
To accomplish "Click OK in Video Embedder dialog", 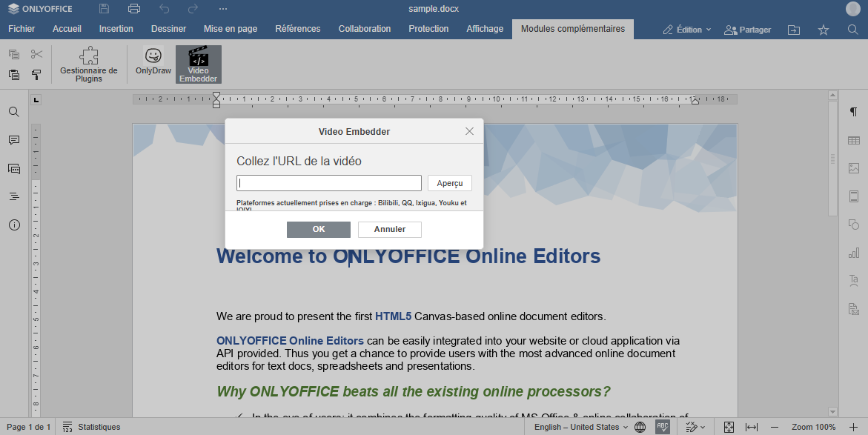I will pyautogui.click(x=318, y=229).
